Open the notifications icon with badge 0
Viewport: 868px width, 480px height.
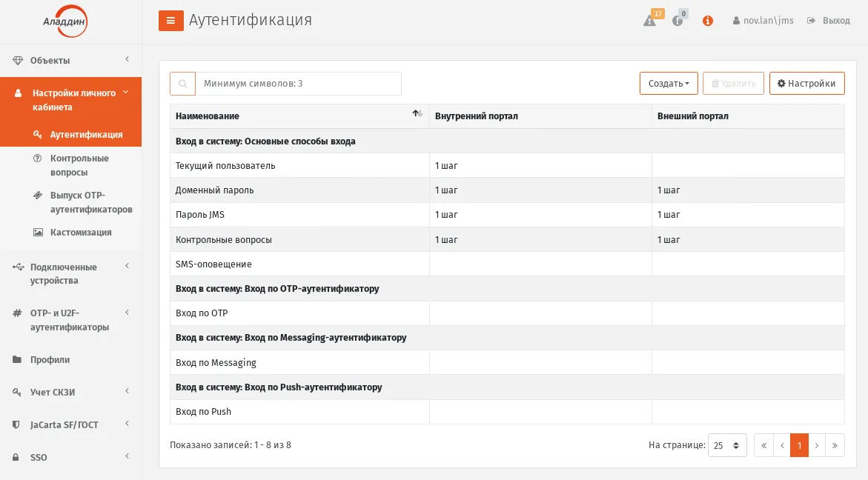click(679, 19)
